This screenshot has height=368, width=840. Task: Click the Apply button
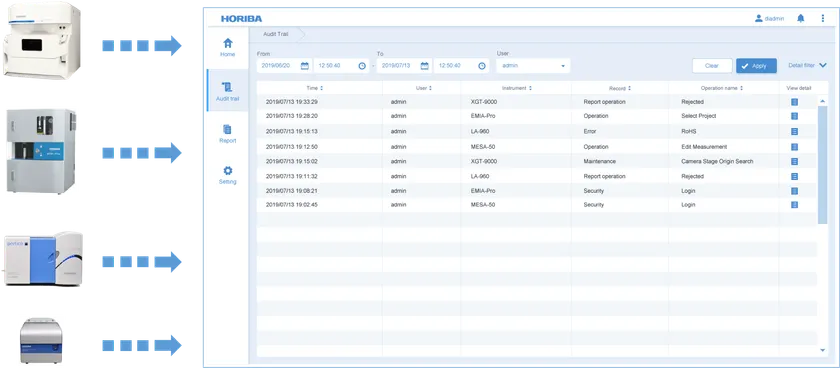756,66
